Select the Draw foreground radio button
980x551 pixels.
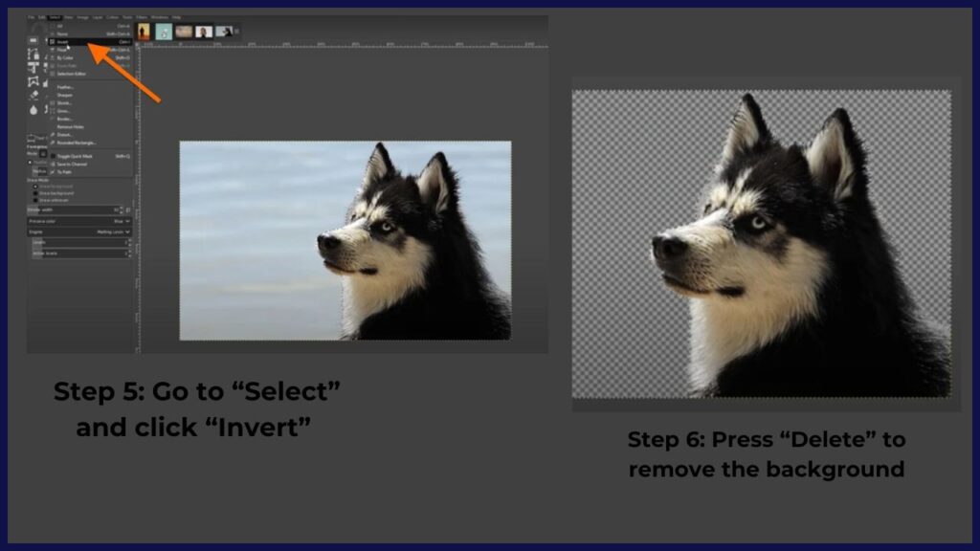pos(35,187)
